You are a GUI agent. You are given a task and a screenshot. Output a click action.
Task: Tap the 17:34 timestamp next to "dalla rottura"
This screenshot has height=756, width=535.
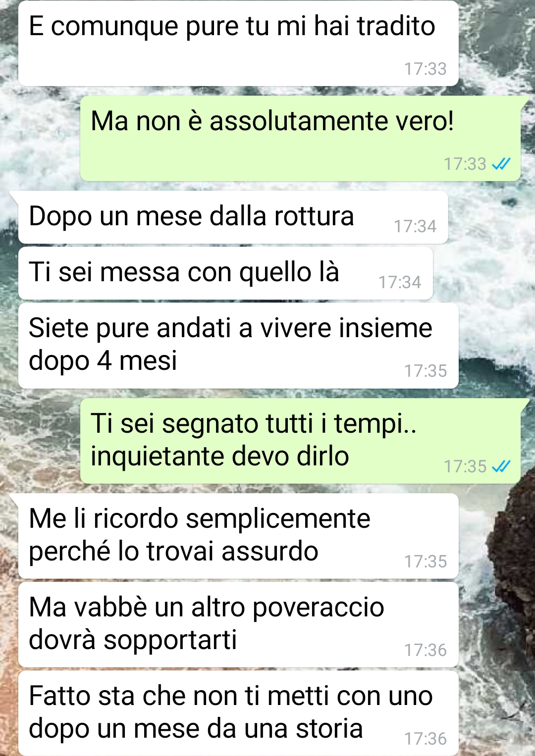click(415, 226)
